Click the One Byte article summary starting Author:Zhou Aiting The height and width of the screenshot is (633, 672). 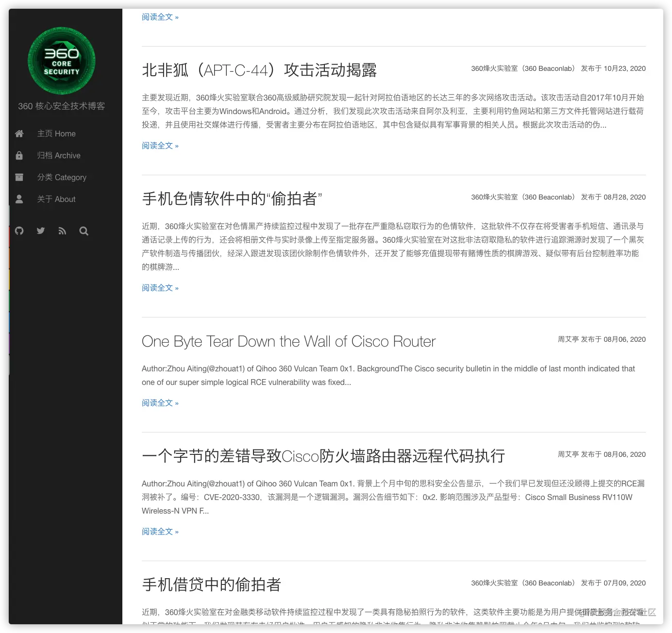pos(388,375)
